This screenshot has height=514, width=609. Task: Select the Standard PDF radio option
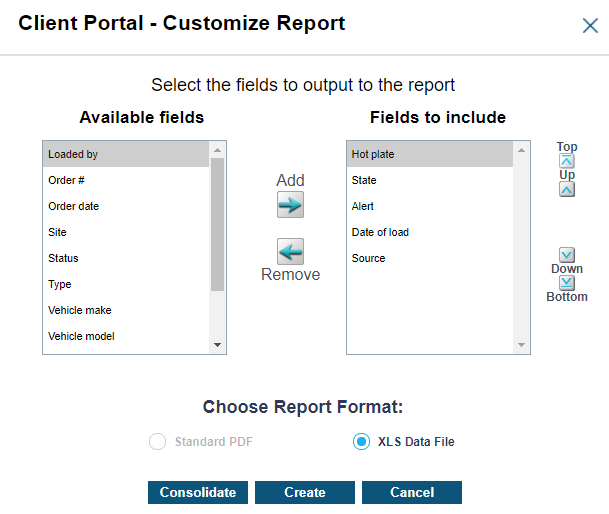pos(157,442)
